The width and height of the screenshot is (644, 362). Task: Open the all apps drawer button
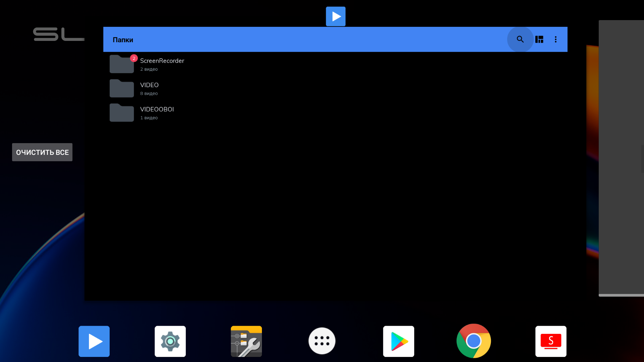point(322,341)
